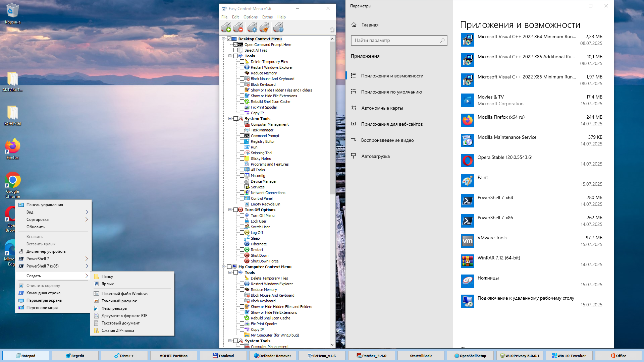
Task: Open Приложения для веб-сайтов page
Action: point(399,124)
